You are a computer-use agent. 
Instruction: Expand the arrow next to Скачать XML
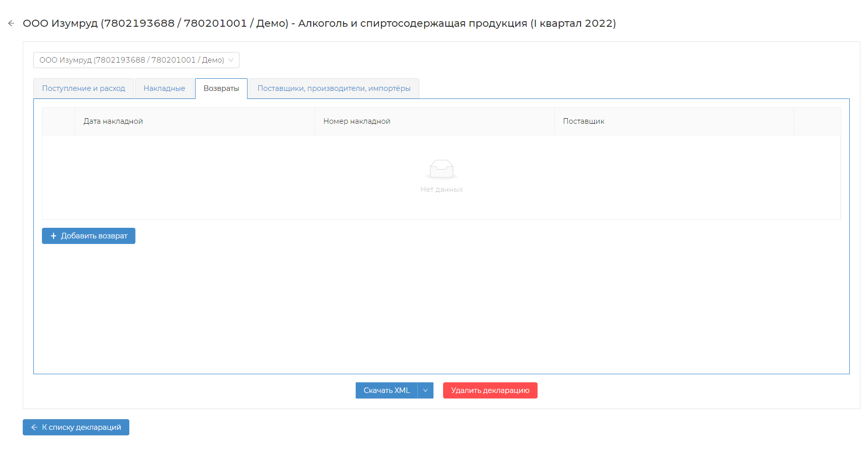tap(425, 390)
